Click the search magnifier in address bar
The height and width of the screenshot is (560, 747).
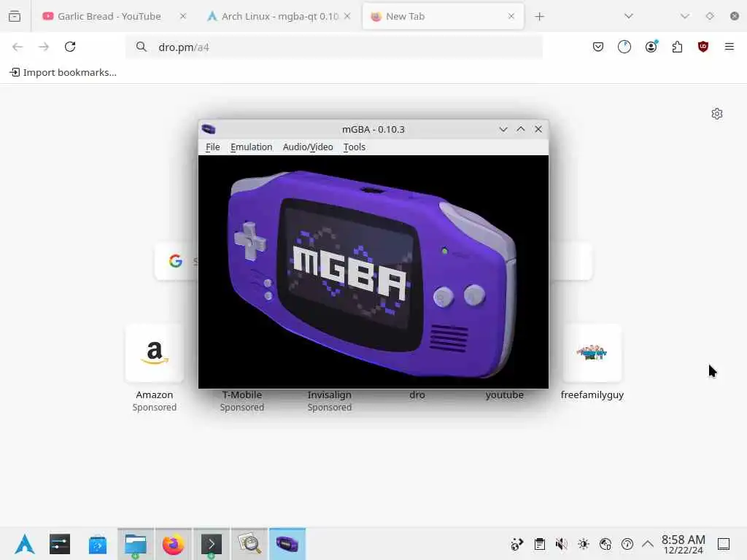tap(141, 47)
